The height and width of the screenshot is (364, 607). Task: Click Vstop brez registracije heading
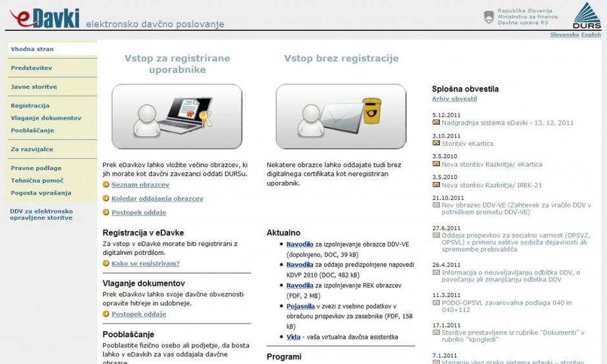[342, 59]
